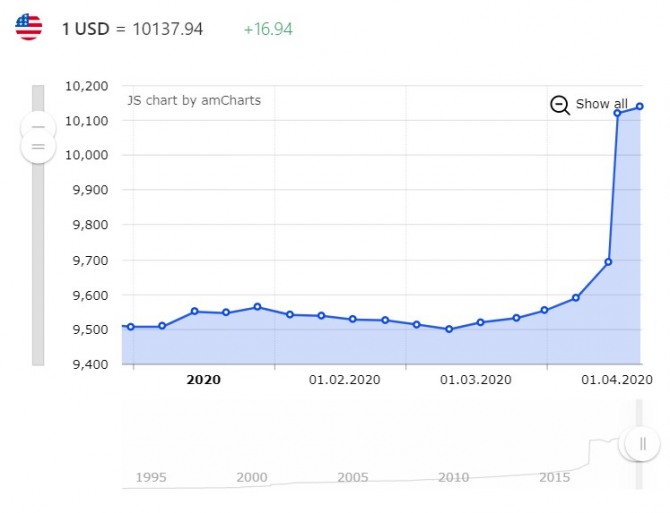Click the 2015 label on timeline scrollbar
Screen dimensions: 670x513
pos(554,477)
